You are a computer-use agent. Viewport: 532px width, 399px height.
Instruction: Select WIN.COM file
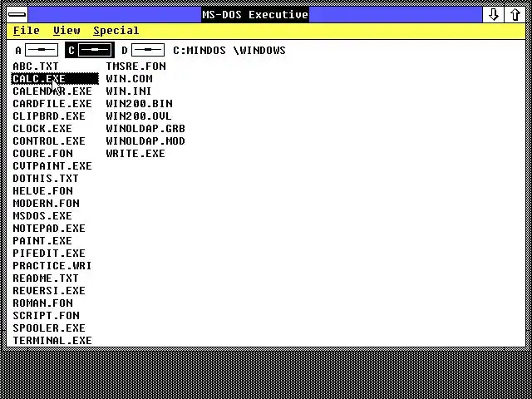point(130,79)
